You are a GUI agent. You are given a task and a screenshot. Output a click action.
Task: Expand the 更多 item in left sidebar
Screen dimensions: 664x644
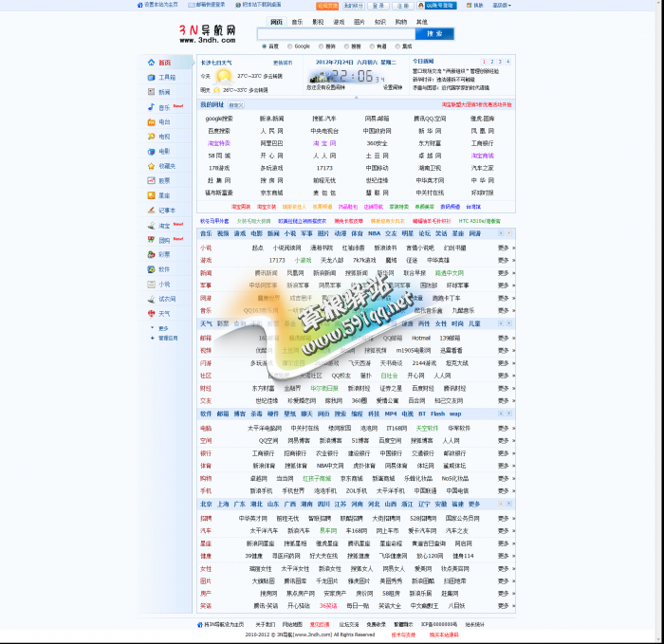point(163,328)
